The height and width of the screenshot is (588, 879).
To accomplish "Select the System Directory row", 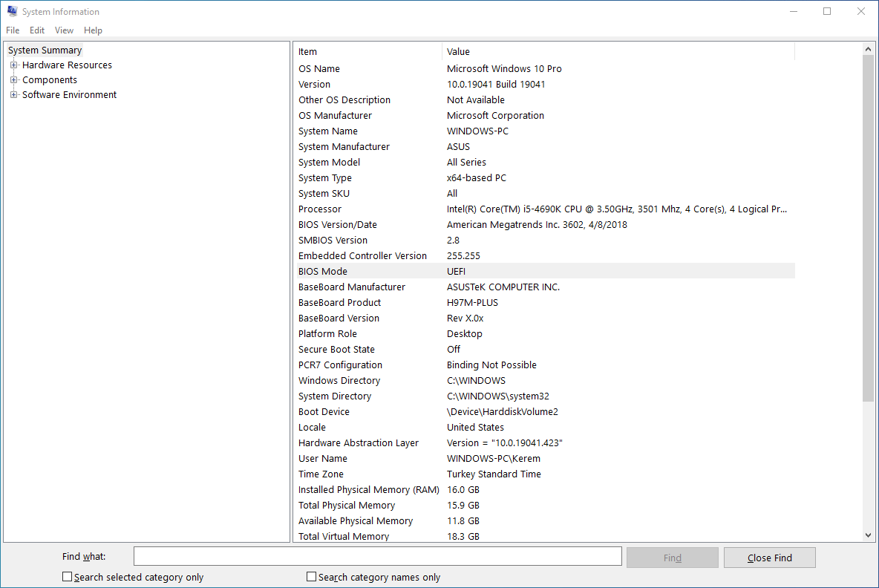I will [x=546, y=396].
